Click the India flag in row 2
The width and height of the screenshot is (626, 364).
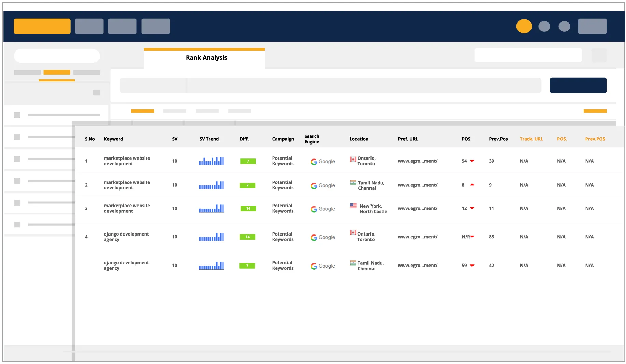tap(353, 183)
